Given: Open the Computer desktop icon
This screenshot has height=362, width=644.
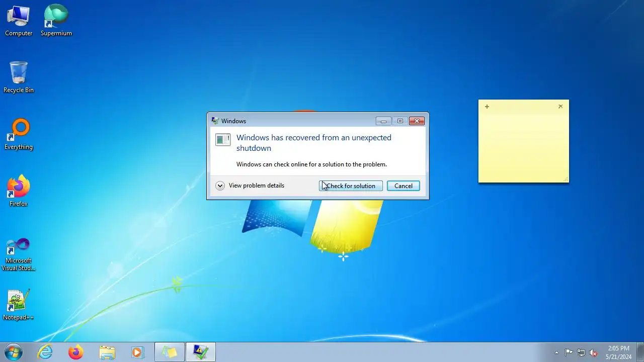Looking at the screenshot, I should point(19,21).
